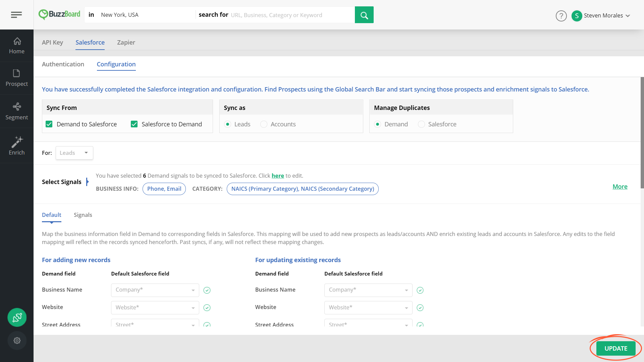Viewport: 644px width, 362px height.
Task: Open Website dropdown for updating existing records
Action: (x=368, y=308)
